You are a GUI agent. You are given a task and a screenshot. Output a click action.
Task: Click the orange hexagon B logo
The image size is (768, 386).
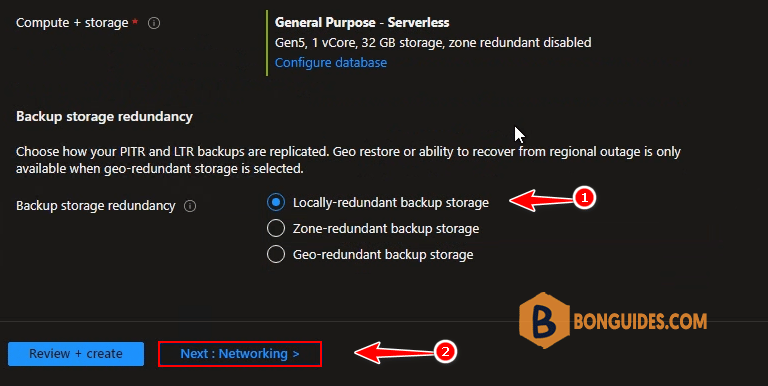tap(544, 320)
